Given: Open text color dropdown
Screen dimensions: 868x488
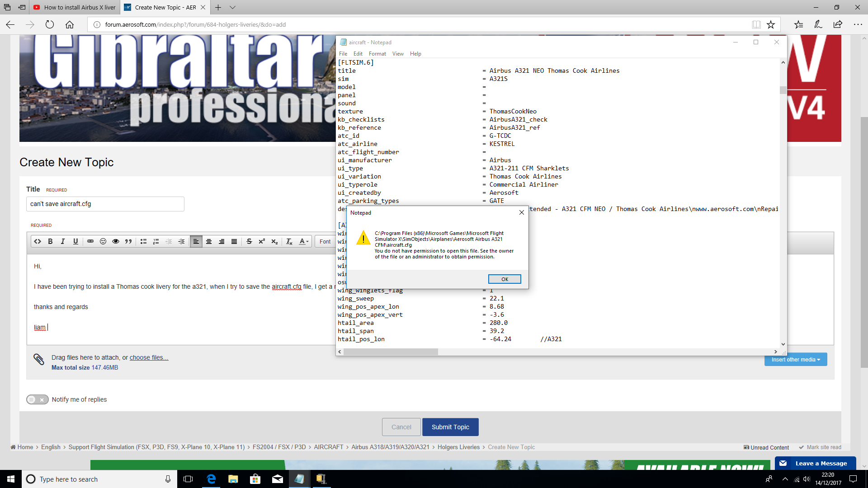Looking at the screenshot, I should [x=304, y=242].
